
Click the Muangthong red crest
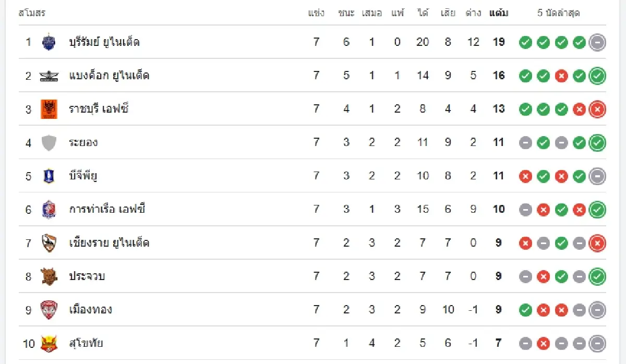(49, 310)
